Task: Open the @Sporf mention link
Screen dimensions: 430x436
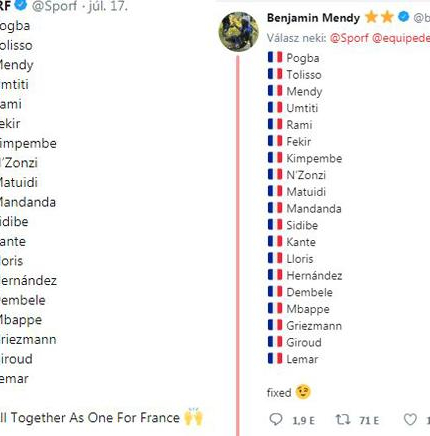Action: pyautogui.click(x=349, y=38)
